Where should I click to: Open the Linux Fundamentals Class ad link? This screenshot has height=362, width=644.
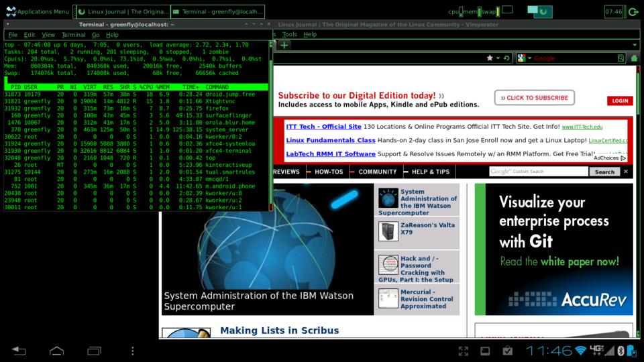pyautogui.click(x=330, y=140)
